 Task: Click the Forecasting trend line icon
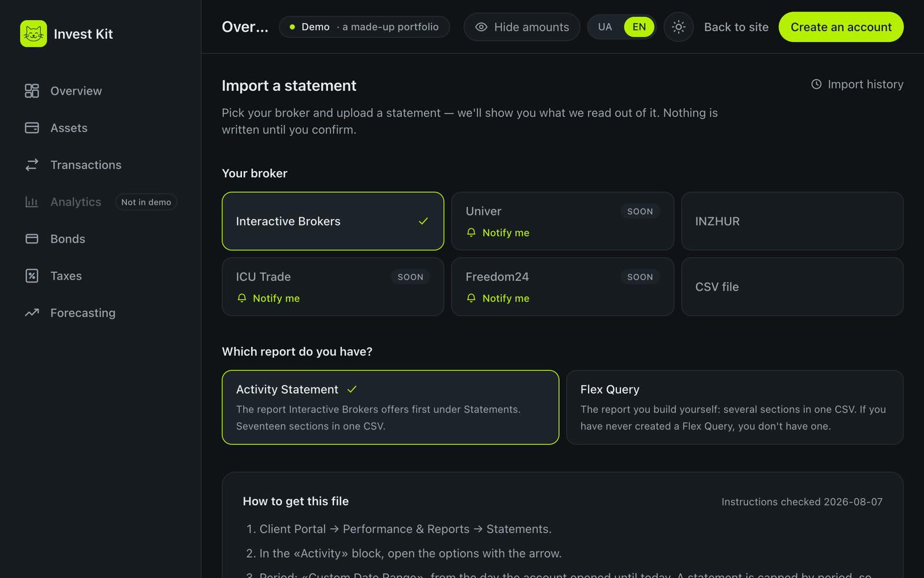[x=32, y=313]
